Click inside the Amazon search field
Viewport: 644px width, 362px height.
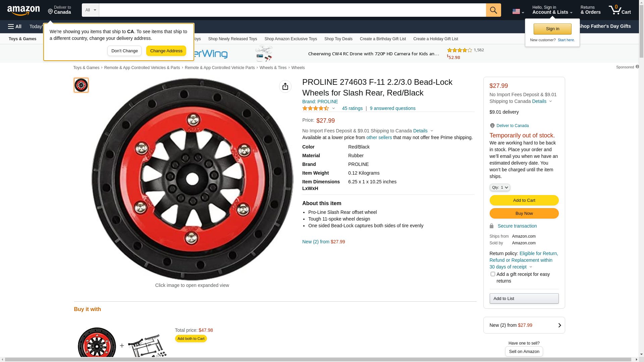point(292,10)
